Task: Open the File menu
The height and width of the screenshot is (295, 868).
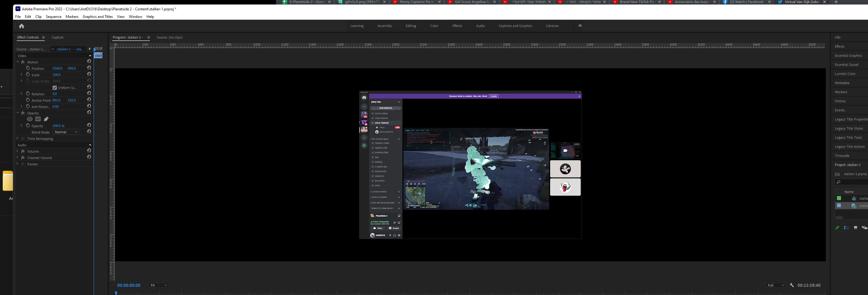Action: (18, 17)
